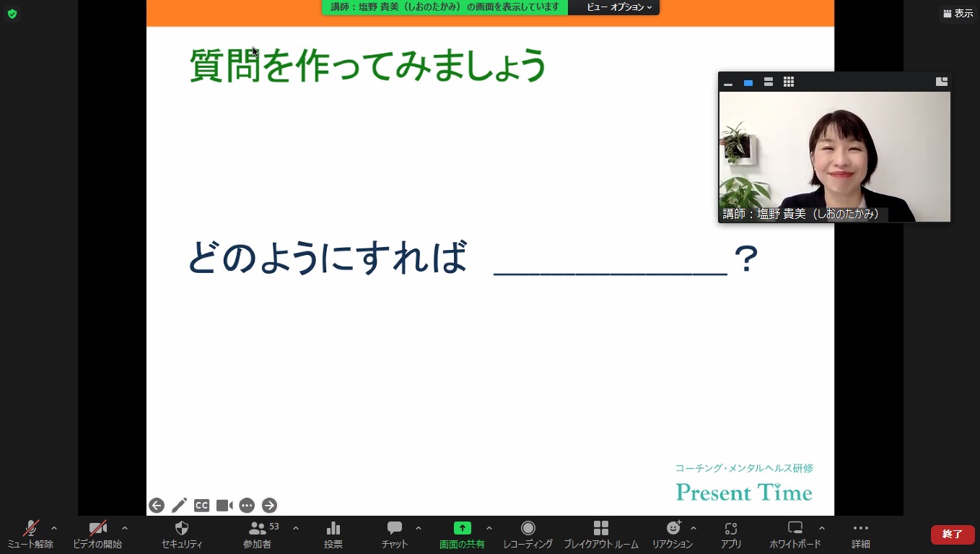Start Recording the meeting

coord(528,534)
